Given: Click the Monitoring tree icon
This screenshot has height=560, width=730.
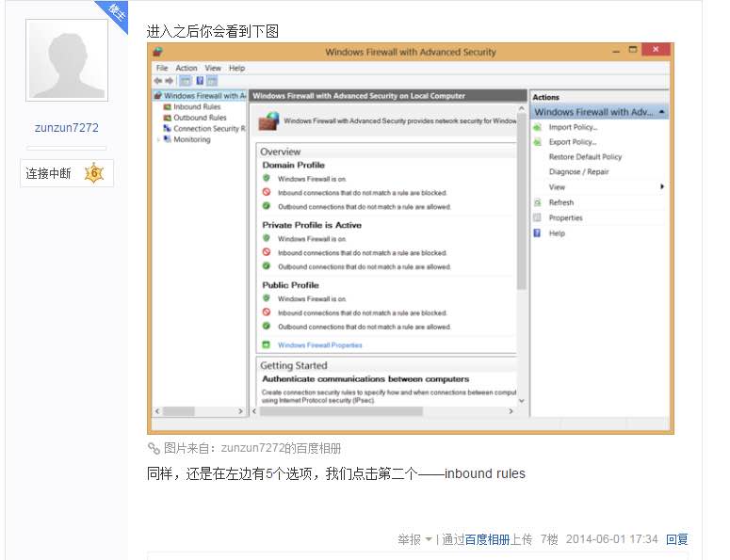Looking at the screenshot, I should point(167,139).
